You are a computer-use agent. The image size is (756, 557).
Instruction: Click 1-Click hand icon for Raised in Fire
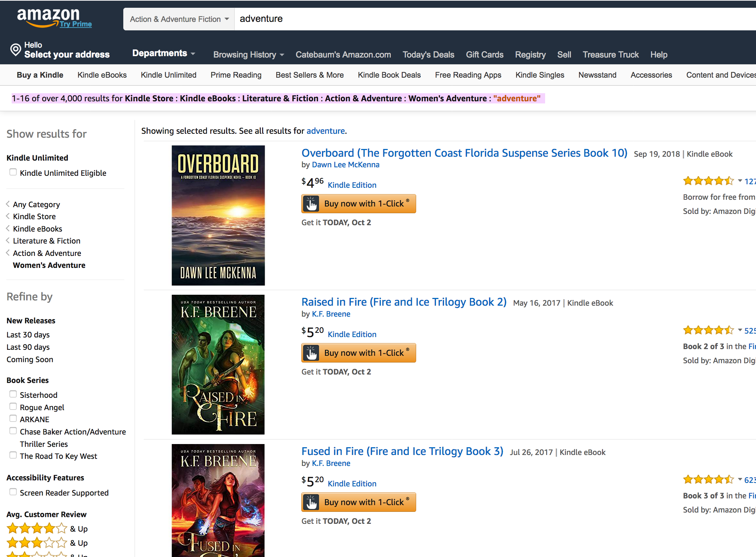click(x=311, y=353)
